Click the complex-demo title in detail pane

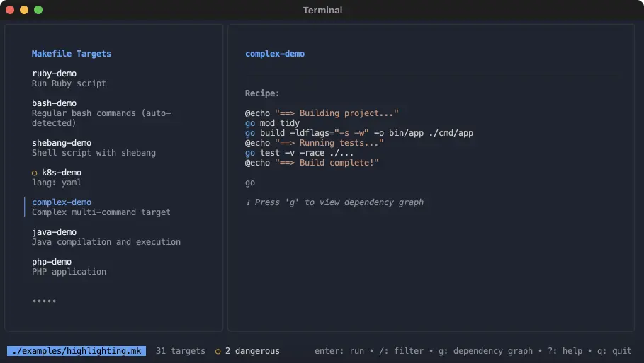coord(275,54)
